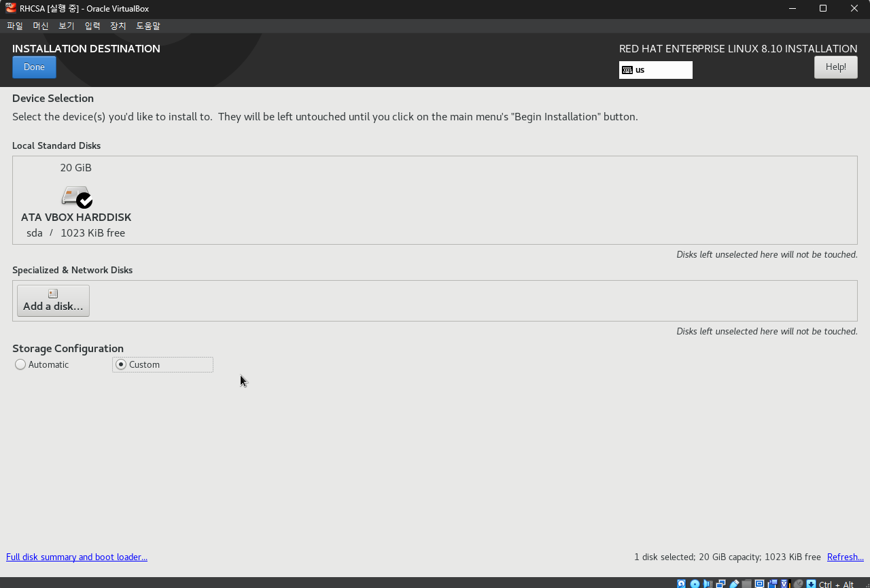Viewport: 870px width, 588px height.
Task: Minimize the VirtualBox window
Action: click(x=792, y=8)
